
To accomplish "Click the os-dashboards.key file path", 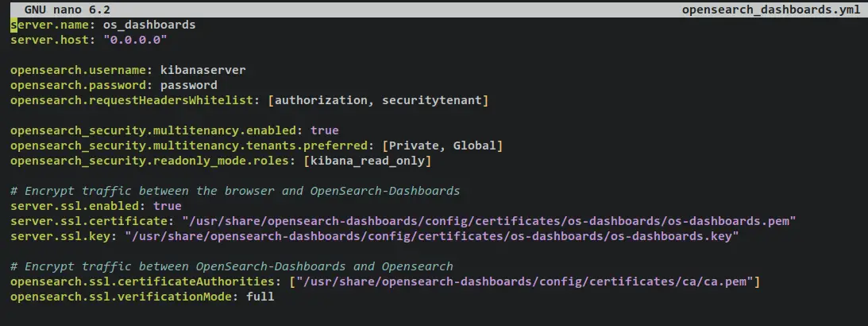I will (x=432, y=236).
